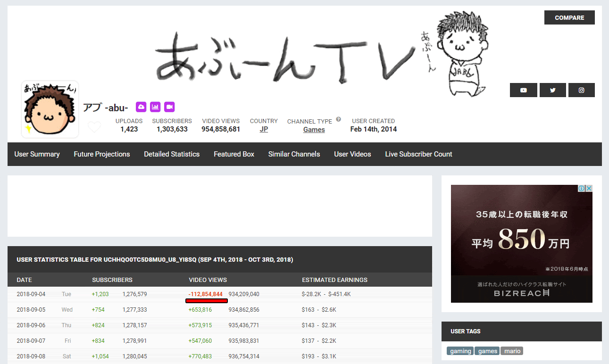Click the 2018-09-05 date cell
The width and height of the screenshot is (609, 364).
(x=31, y=310)
